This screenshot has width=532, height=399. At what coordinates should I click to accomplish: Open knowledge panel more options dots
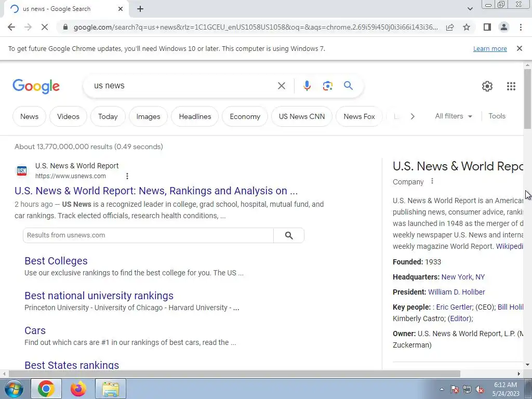click(432, 181)
